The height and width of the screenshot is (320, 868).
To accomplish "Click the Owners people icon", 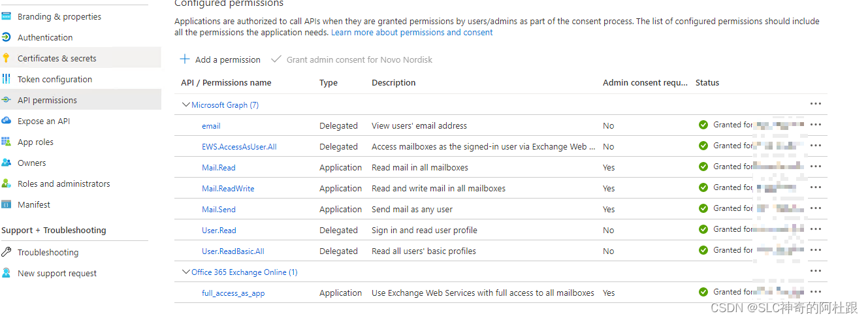I will point(6,163).
